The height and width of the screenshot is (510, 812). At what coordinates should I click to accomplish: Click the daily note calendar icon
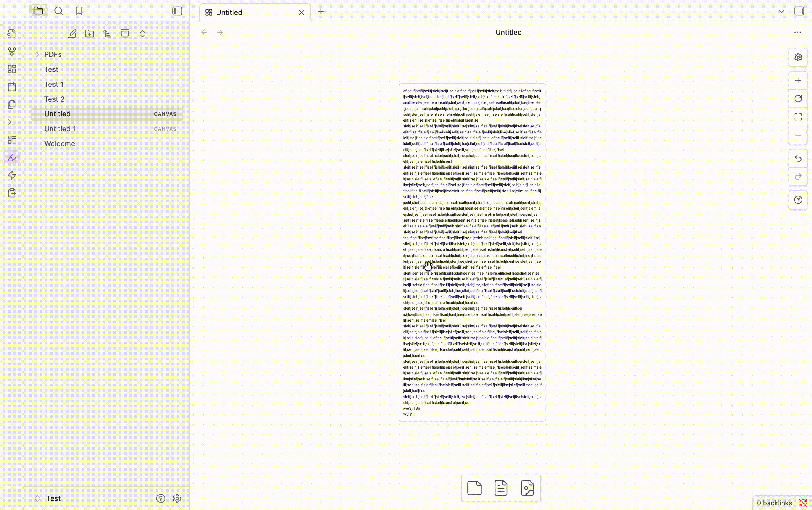pyautogui.click(x=12, y=87)
